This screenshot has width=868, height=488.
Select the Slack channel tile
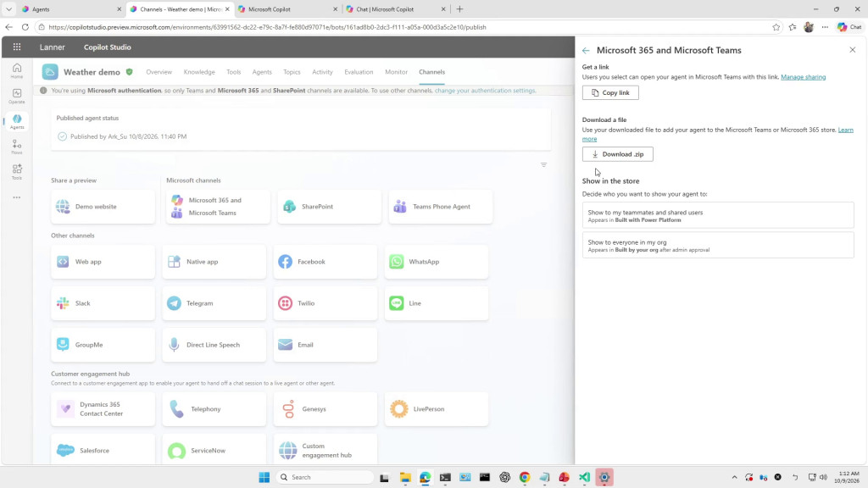click(103, 303)
